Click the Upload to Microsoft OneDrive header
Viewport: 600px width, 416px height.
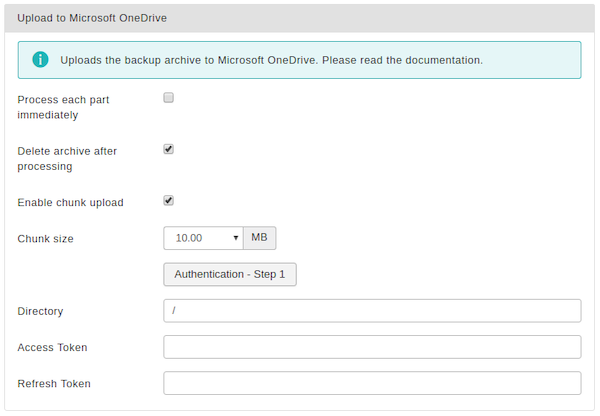[x=92, y=18]
